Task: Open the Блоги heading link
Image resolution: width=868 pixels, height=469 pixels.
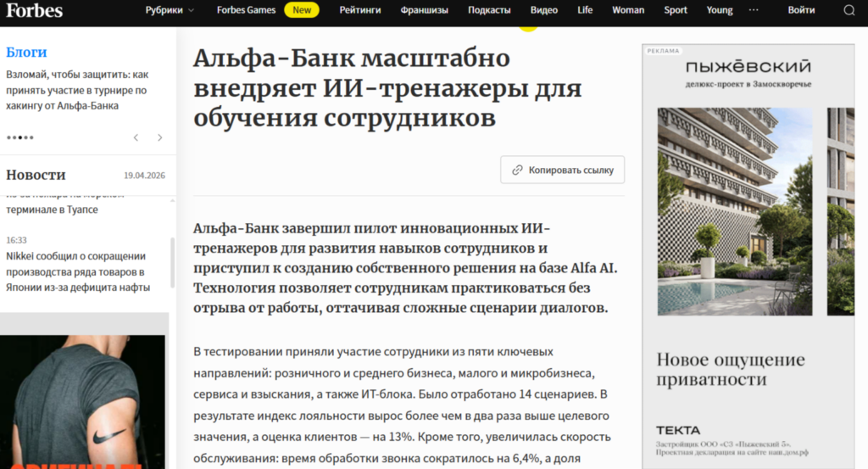Action: pyautogui.click(x=26, y=52)
